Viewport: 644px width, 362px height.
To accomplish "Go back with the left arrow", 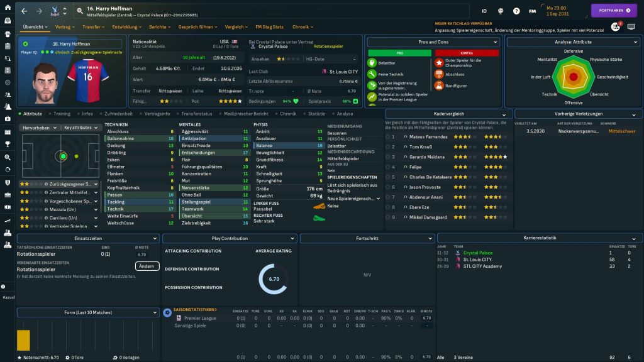I will tap(25, 11).
